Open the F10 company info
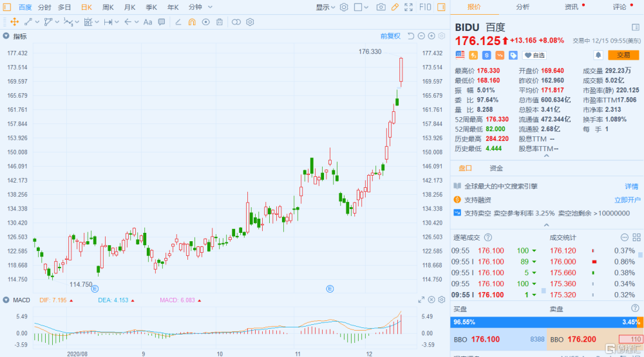Viewport: 644px width, 357px height. point(425,7)
